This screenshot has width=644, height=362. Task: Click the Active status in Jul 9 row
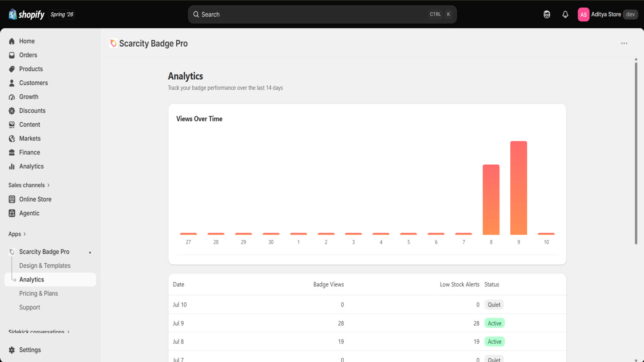pos(494,323)
